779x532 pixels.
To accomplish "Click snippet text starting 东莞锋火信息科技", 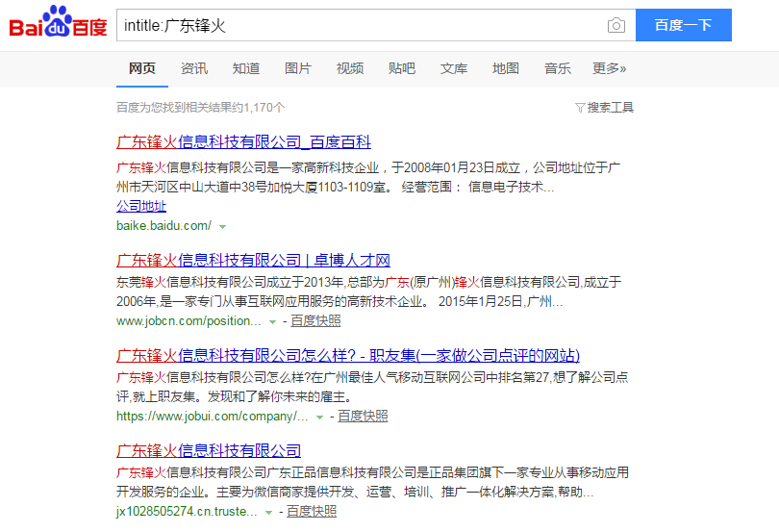I will coord(368,291).
